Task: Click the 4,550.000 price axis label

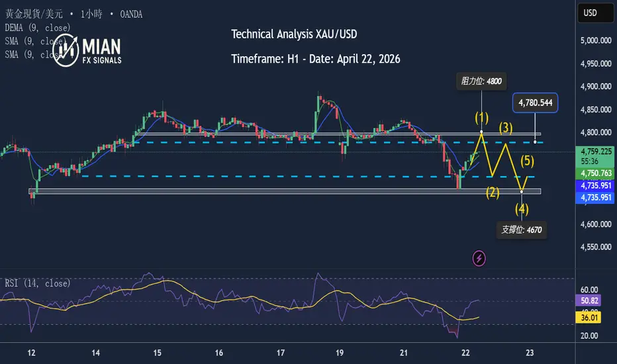Action: coord(596,247)
